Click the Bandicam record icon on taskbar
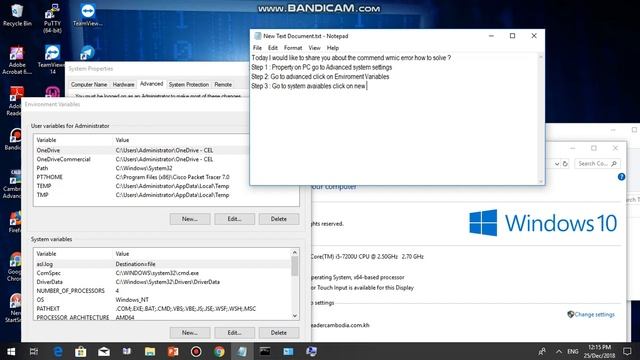 point(196,351)
